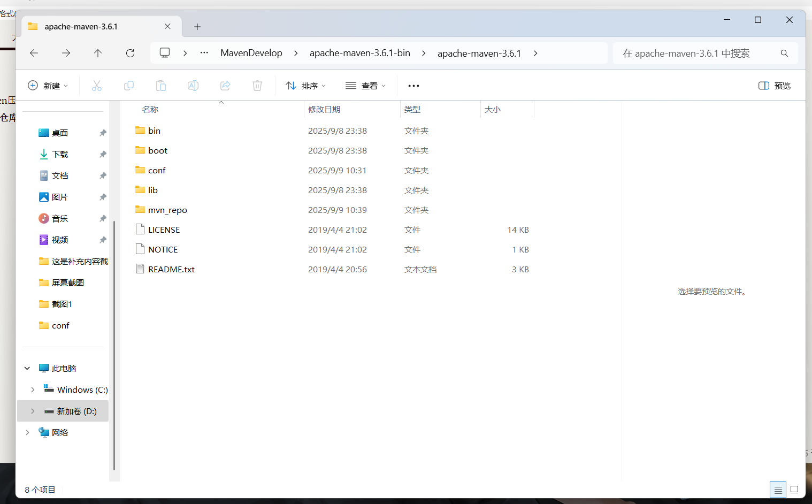Image resolution: width=812 pixels, height=504 pixels.
Task: Sort by 类型 column header
Action: pyautogui.click(x=412, y=109)
